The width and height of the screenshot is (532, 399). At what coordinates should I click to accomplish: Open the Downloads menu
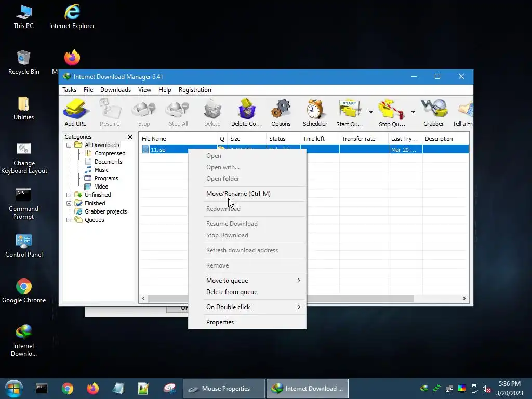click(x=115, y=90)
